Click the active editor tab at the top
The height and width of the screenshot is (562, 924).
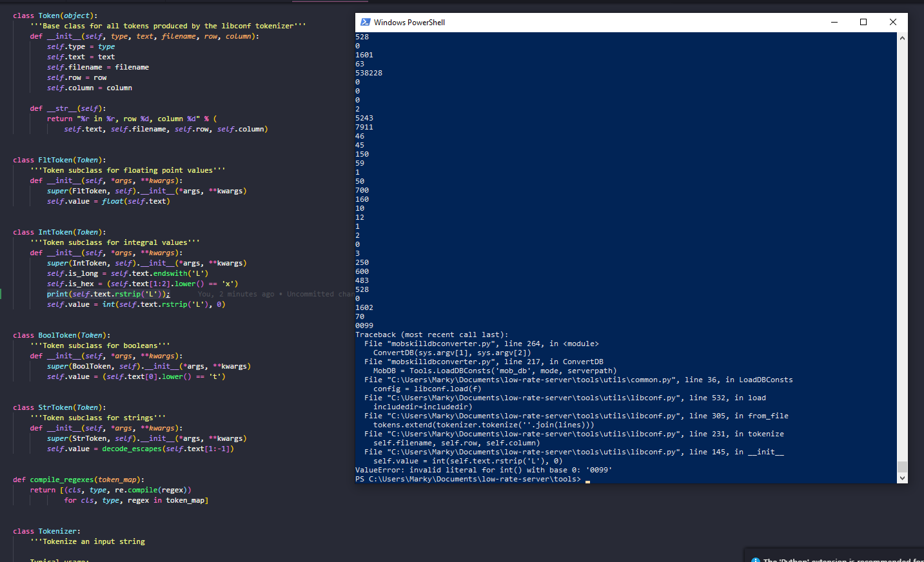(x=329, y=2)
